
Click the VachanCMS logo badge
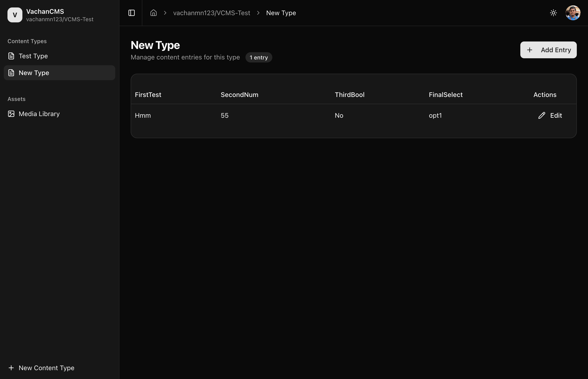point(15,15)
